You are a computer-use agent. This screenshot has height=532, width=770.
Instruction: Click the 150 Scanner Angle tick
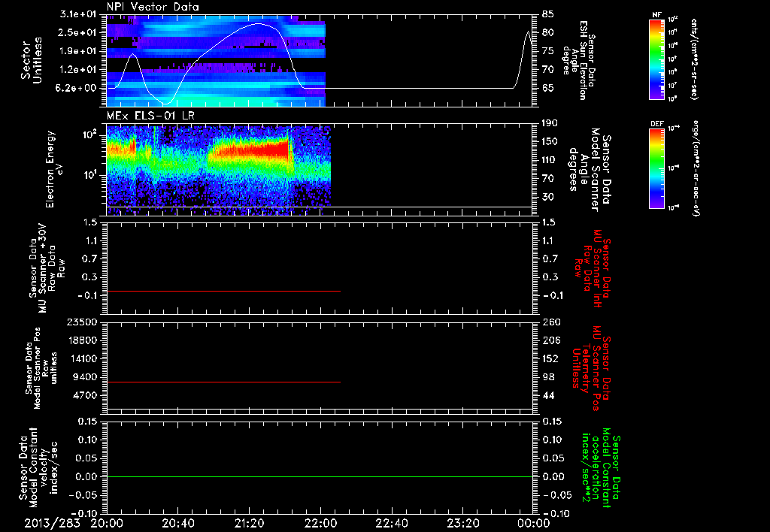pos(550,141)
